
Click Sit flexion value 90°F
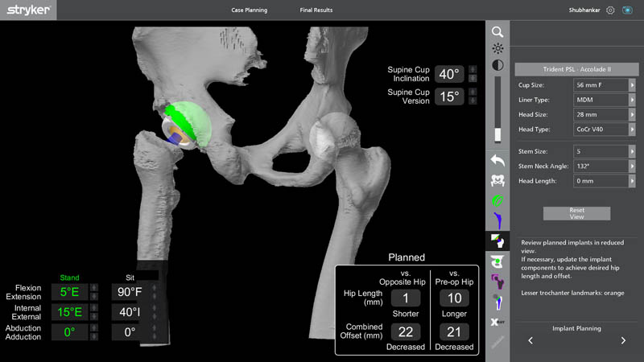[130, 292]
